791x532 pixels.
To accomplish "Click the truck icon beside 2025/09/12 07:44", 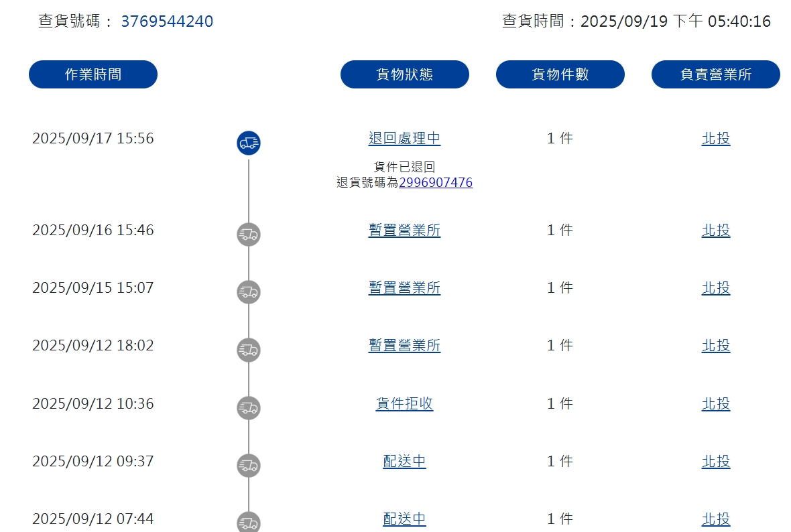I will [x=249, y=522].
